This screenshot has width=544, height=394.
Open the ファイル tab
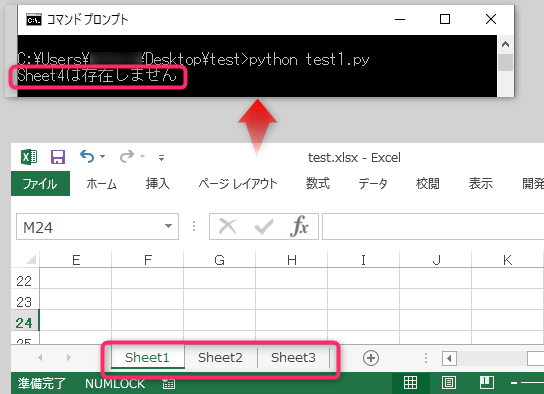40,183
